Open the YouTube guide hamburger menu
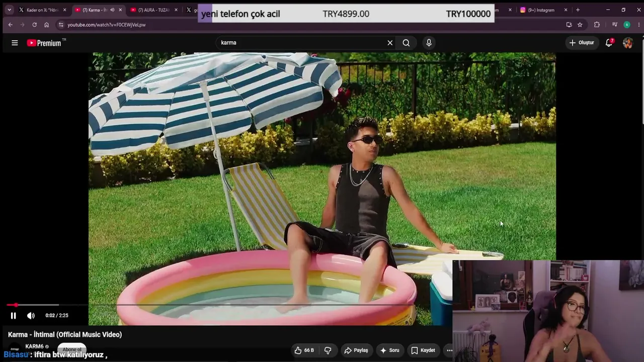This screenshot has height=362, width=644. [x=15, y=43]
